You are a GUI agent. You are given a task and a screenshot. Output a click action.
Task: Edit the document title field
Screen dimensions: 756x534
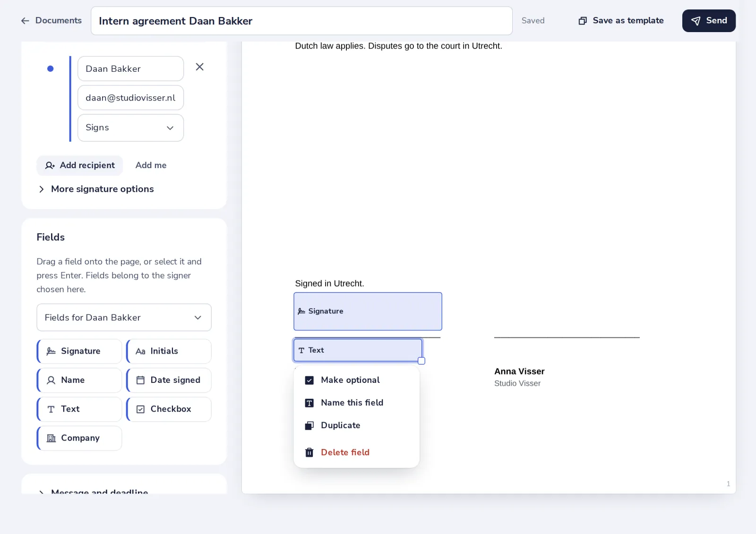pos(301,21)
